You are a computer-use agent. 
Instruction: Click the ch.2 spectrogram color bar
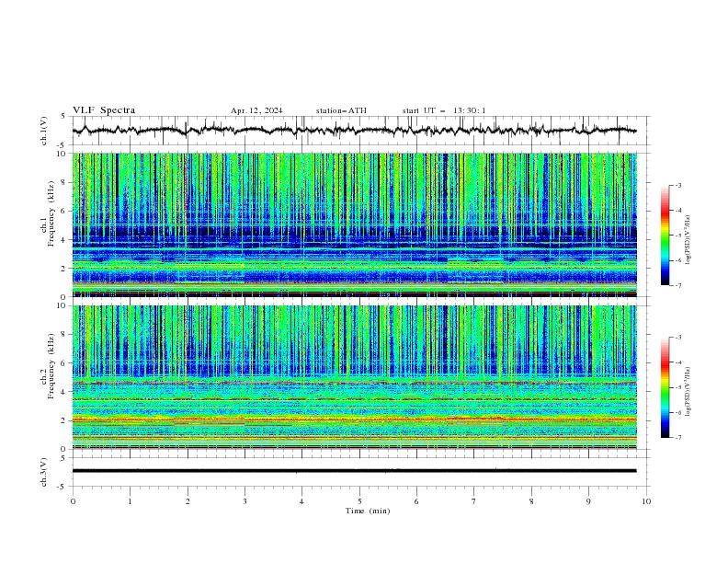coord(665,387)
